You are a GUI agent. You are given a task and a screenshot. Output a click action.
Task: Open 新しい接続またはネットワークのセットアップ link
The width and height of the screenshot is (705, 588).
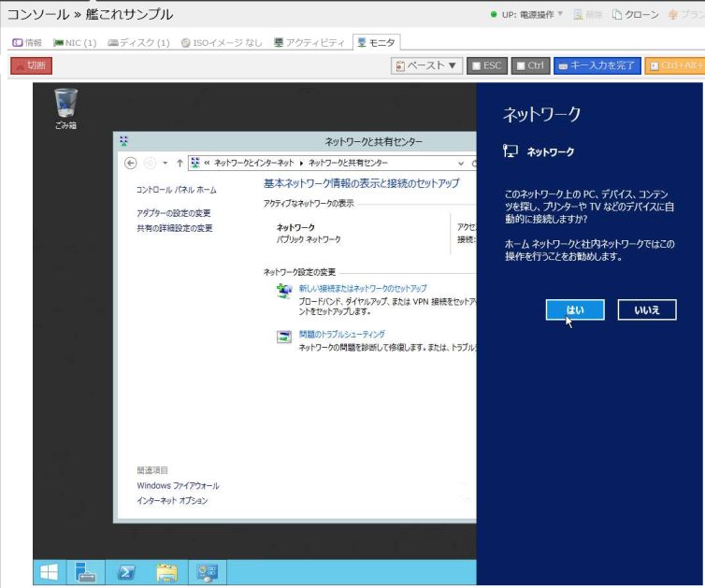click(363, 288)
